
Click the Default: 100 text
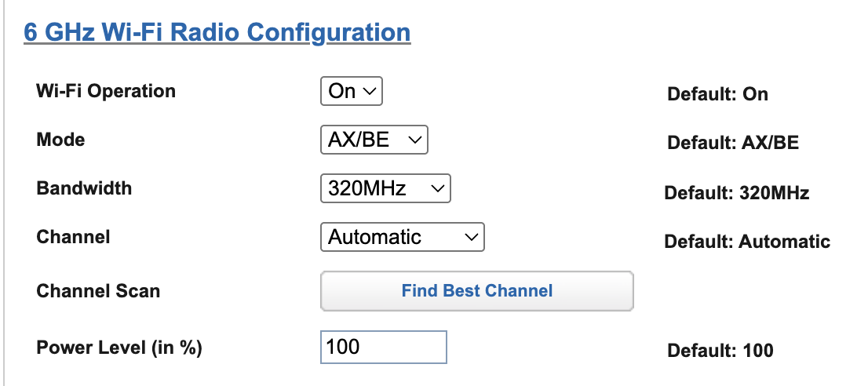[x=720, y=351]
